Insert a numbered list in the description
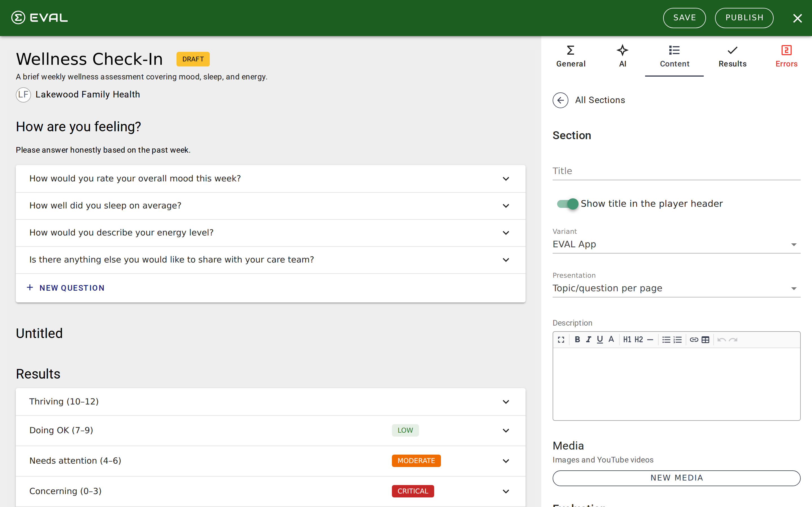 click(678, 339)
